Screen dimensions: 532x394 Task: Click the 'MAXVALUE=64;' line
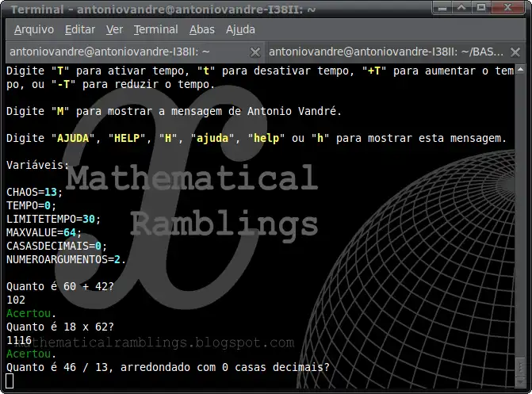(44, 233)
